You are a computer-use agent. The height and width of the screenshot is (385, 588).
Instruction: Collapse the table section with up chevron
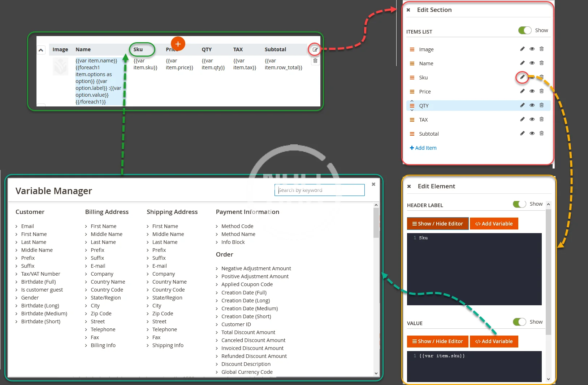tap(41, 50)
